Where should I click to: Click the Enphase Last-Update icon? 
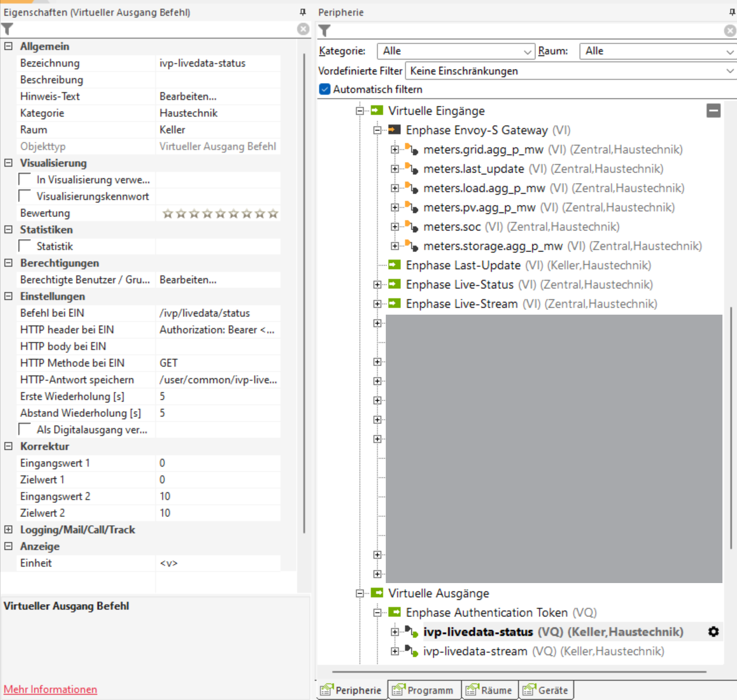pyautogui.click(x=395, y=265)
